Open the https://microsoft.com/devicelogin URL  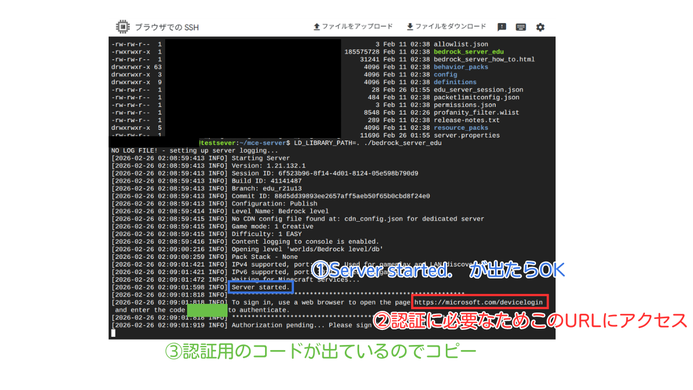point(478,302)
